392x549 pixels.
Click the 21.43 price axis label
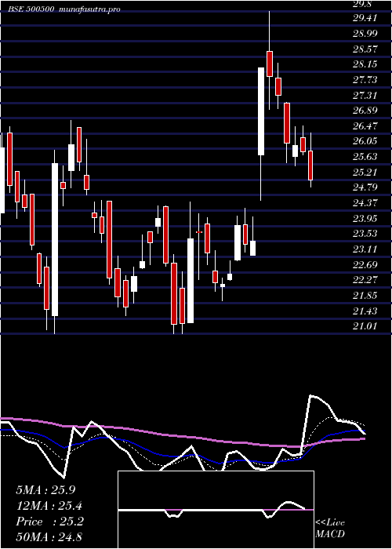365,311
